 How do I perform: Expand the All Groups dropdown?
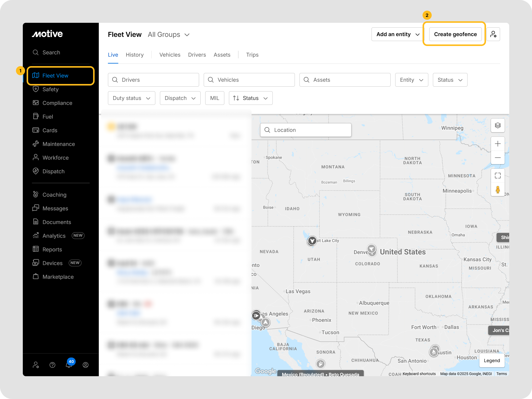coord(169,35)
